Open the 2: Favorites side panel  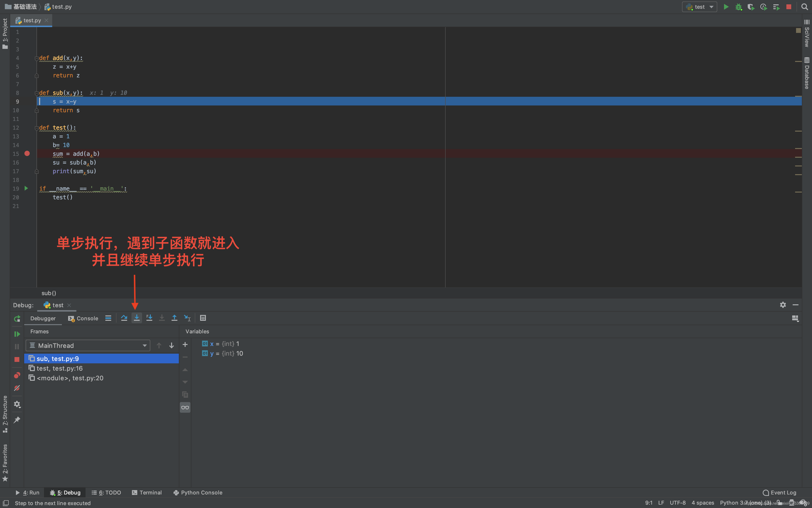[5, 463]
